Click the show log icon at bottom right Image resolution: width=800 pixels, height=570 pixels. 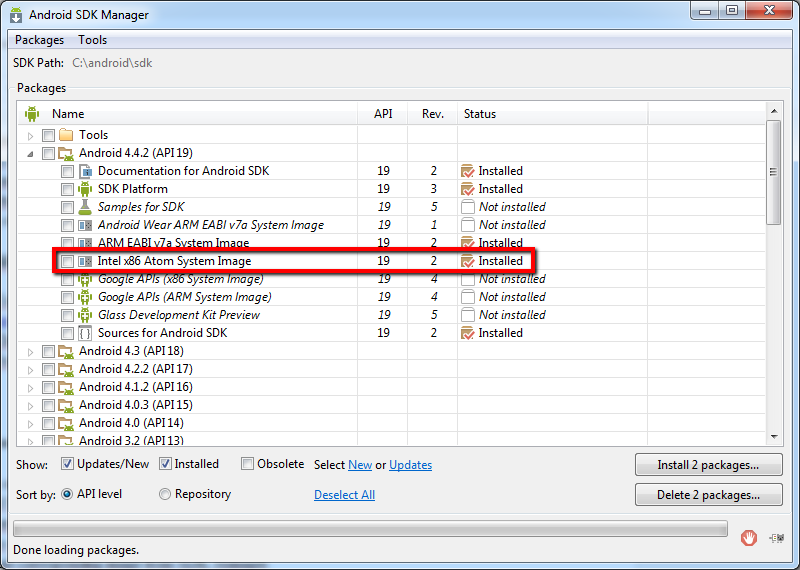(777, 538)
